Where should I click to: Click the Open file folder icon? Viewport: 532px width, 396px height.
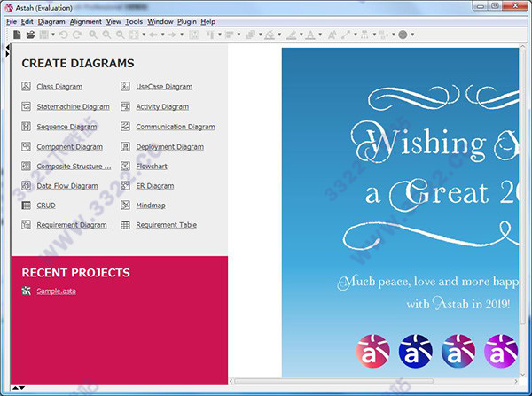(x=30, y=35)
